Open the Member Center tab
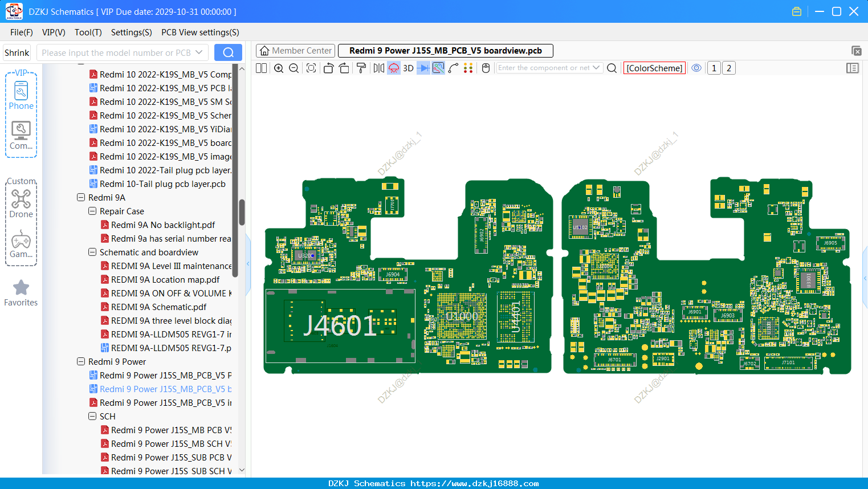868x489 pixels. 296,51
